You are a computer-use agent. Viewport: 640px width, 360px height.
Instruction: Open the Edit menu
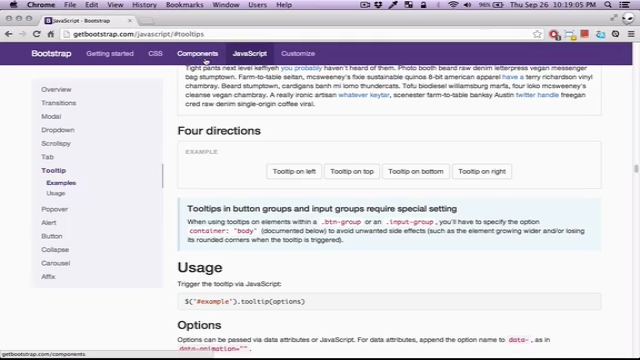[x=91, y=5]
